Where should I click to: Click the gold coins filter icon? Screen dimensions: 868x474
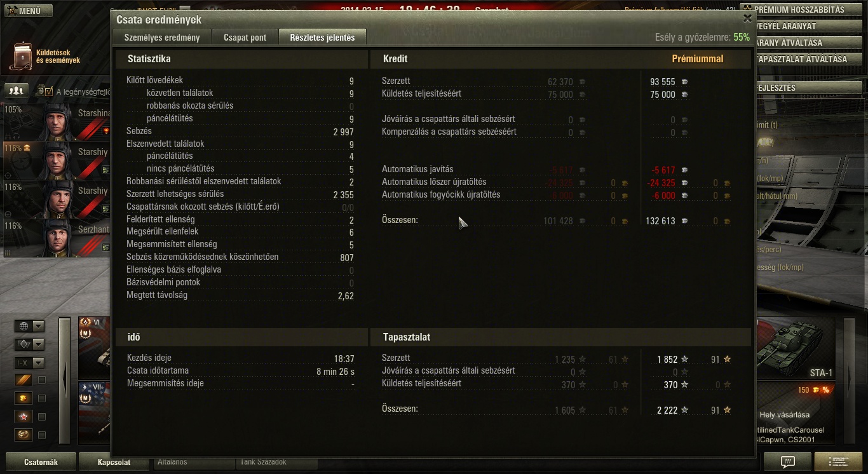point(24,398)
